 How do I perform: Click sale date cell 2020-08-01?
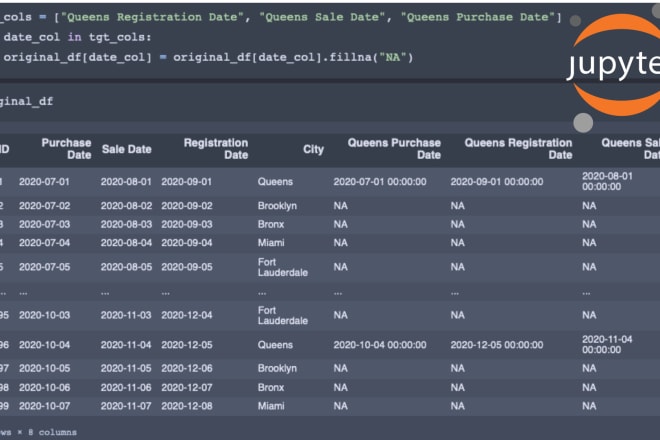(x=126, y=182)
